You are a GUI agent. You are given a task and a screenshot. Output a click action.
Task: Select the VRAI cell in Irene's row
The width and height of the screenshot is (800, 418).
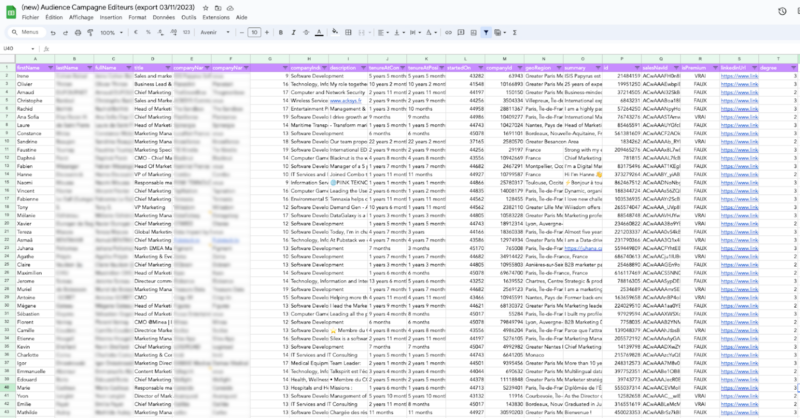coord(700,76)
